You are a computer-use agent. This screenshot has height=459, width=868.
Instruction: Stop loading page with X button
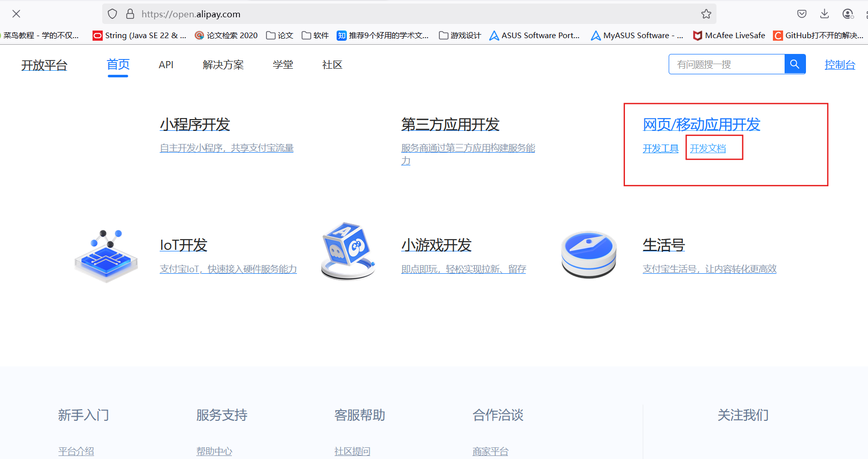tap(16, 14)
